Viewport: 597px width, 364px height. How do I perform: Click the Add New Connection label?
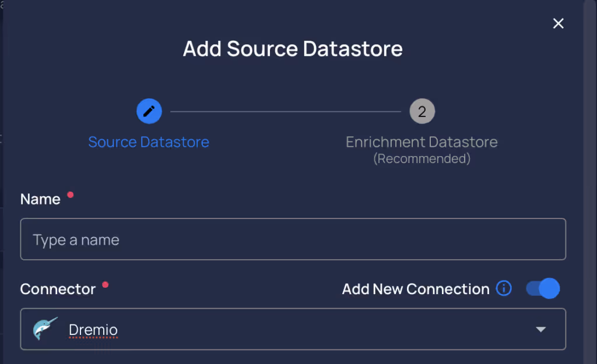[x=416, y=289]
